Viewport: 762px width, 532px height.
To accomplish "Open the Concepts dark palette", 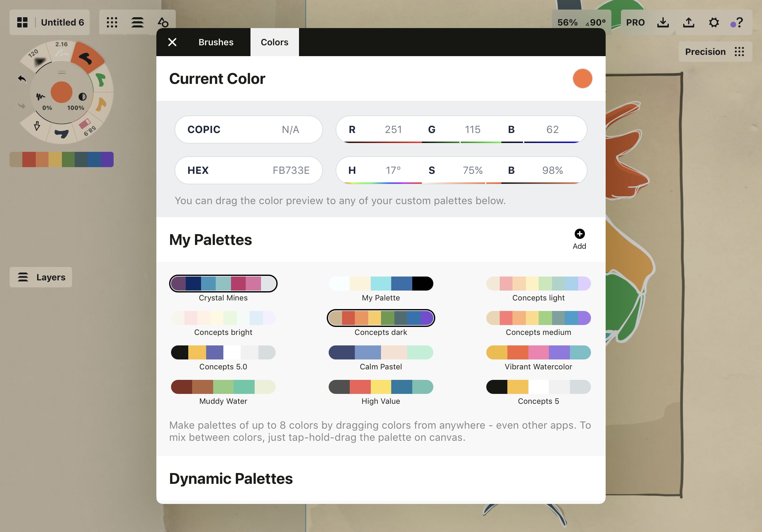I will point(380,317).
